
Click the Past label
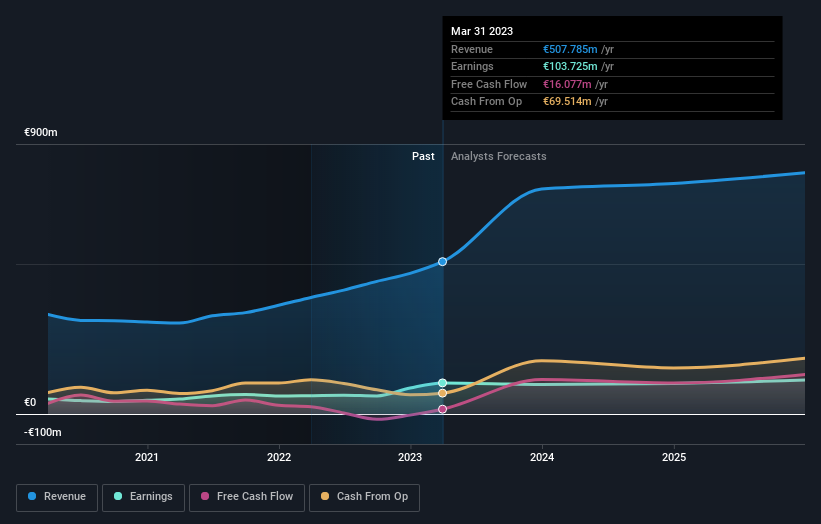pos(423,157)
